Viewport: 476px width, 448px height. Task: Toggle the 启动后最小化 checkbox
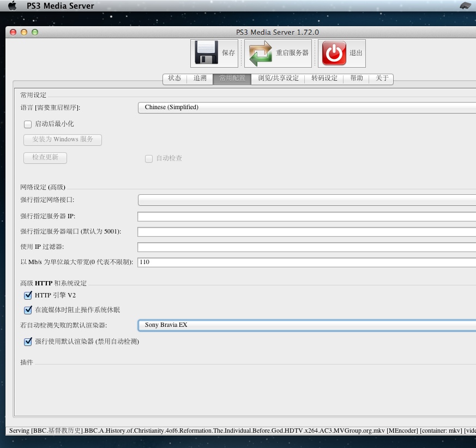pos(28,124)
